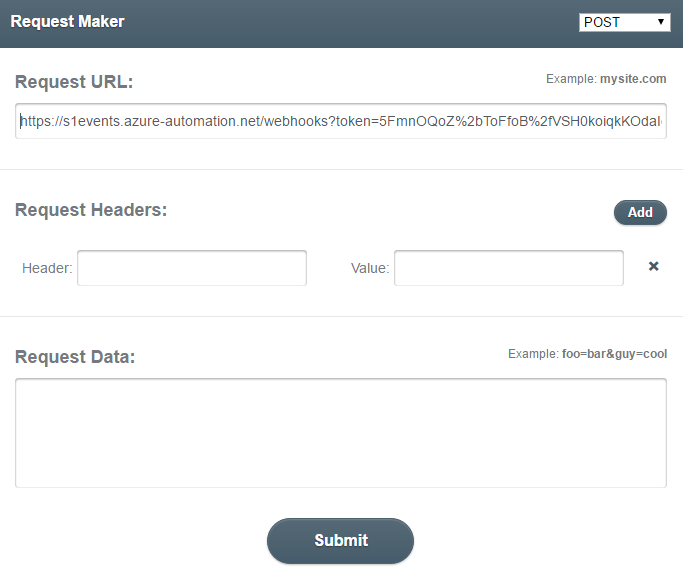Click the arrow on the method selector

661,22
